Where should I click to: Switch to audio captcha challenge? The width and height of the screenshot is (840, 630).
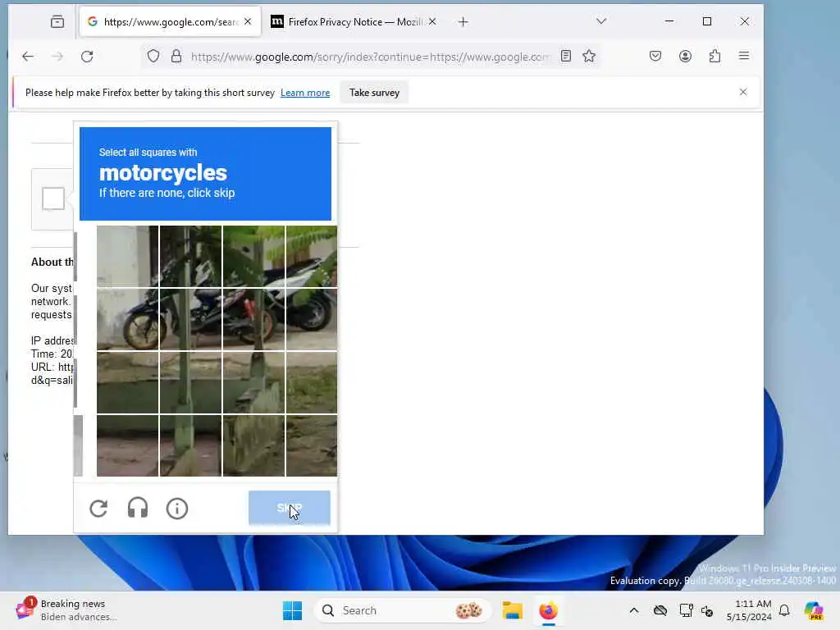138,508
